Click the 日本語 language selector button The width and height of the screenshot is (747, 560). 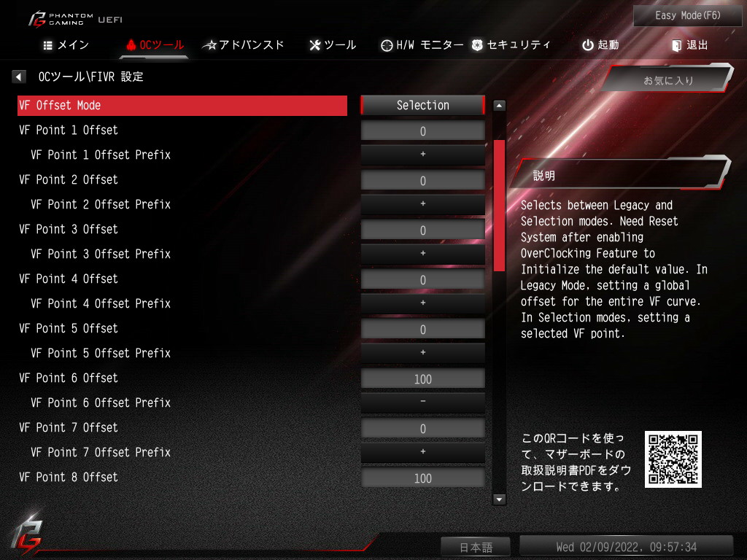(476, 547)
